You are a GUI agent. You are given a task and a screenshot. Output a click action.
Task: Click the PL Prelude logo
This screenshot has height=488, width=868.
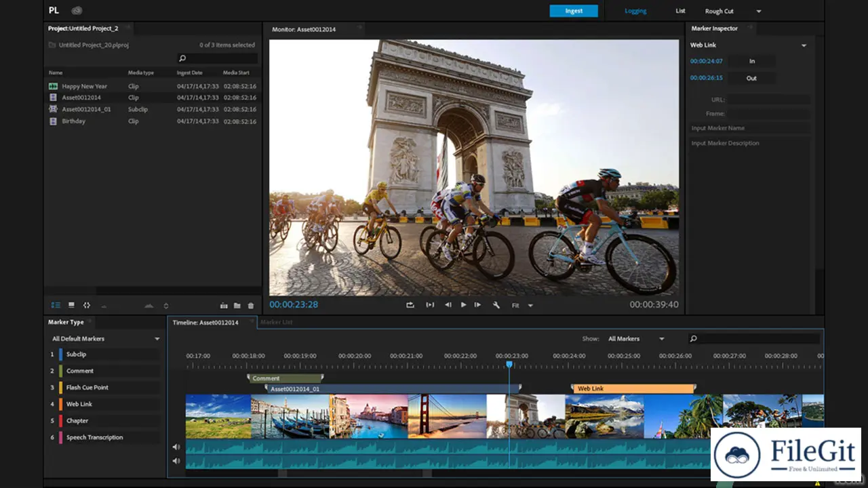[x=54, y=10]
